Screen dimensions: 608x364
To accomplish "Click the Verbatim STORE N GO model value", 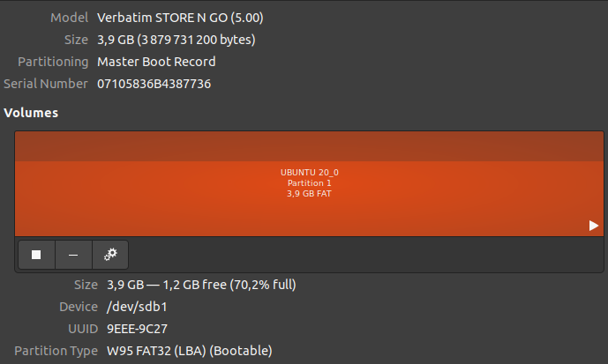I will coord(180,18).
